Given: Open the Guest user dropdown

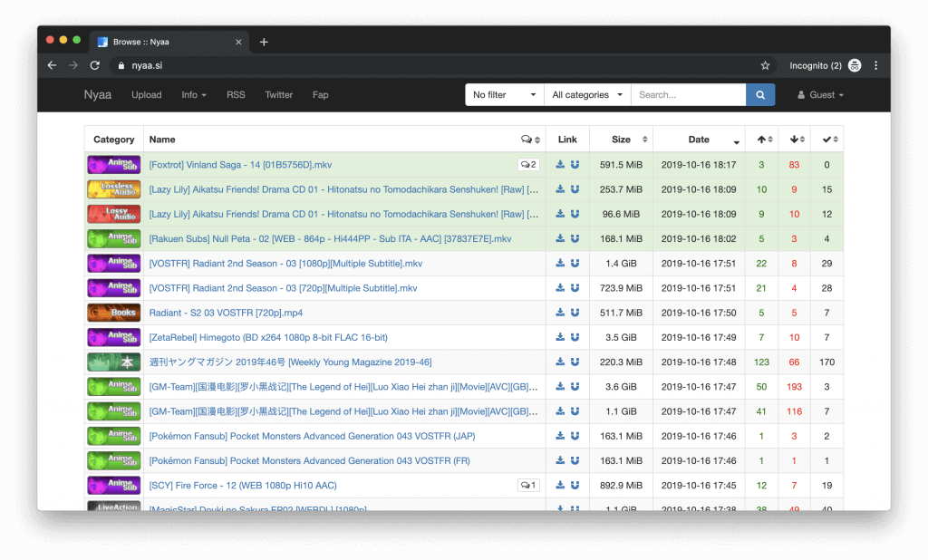Looking at the screenshot, I should coord(820,95).
